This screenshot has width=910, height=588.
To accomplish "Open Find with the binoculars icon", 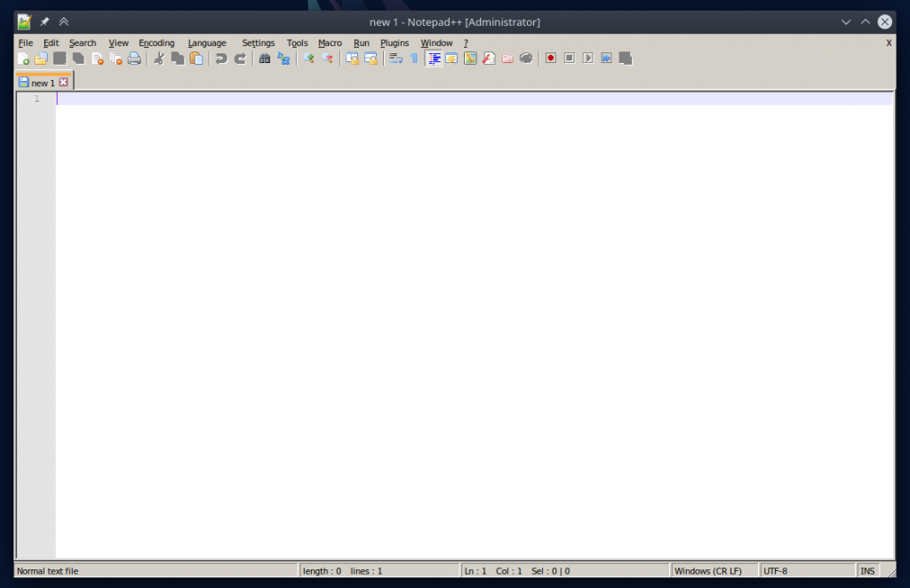I will tap(265, 59).
